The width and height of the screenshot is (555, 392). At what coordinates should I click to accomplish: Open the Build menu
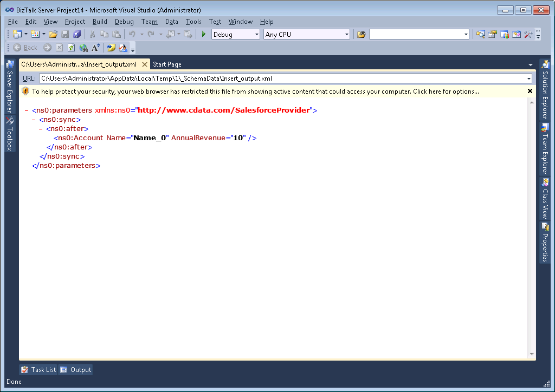pos(100,22)
